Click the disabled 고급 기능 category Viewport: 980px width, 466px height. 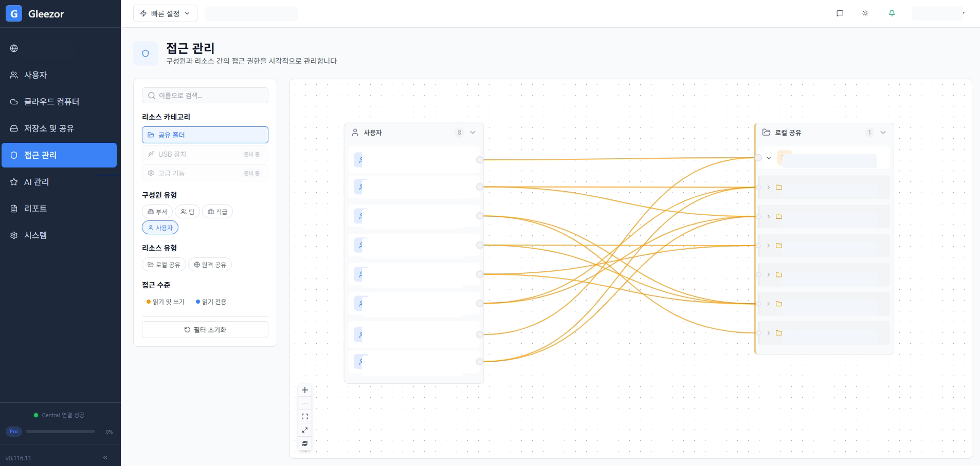click(x=205, y=173)
